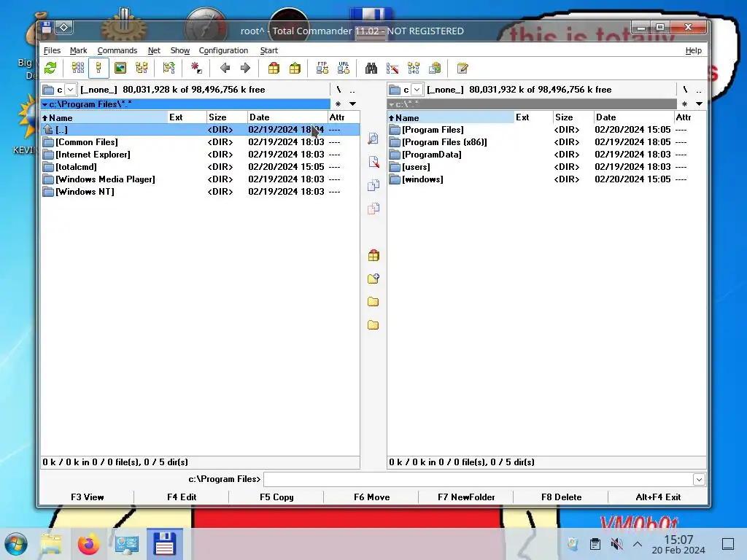Open the Files menu

(x=52, y=50)
